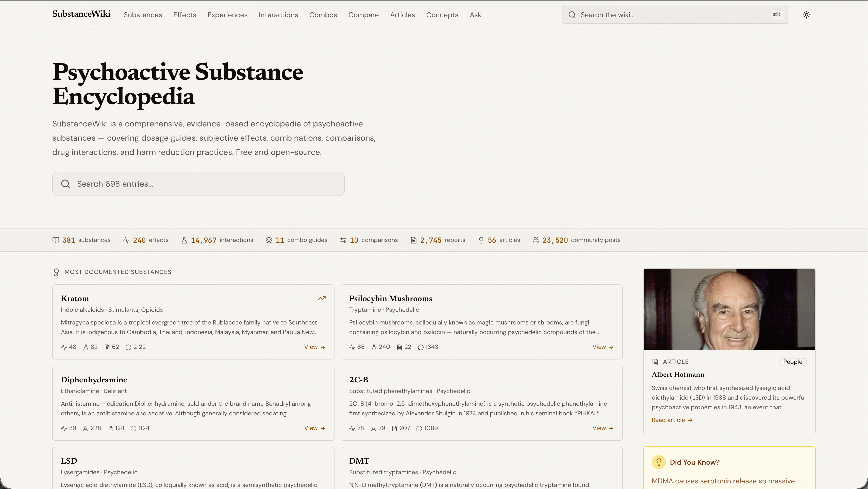Click the document icon beside 2,745 reports
The width and height of the screenshot is (868, 489).
click(x=413, y=240)
